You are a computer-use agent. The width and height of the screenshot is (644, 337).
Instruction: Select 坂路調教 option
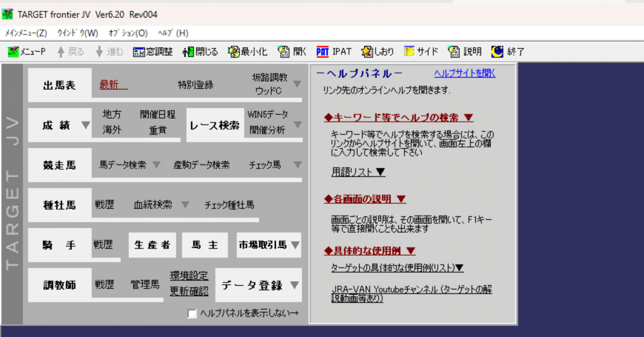point(270,77)
